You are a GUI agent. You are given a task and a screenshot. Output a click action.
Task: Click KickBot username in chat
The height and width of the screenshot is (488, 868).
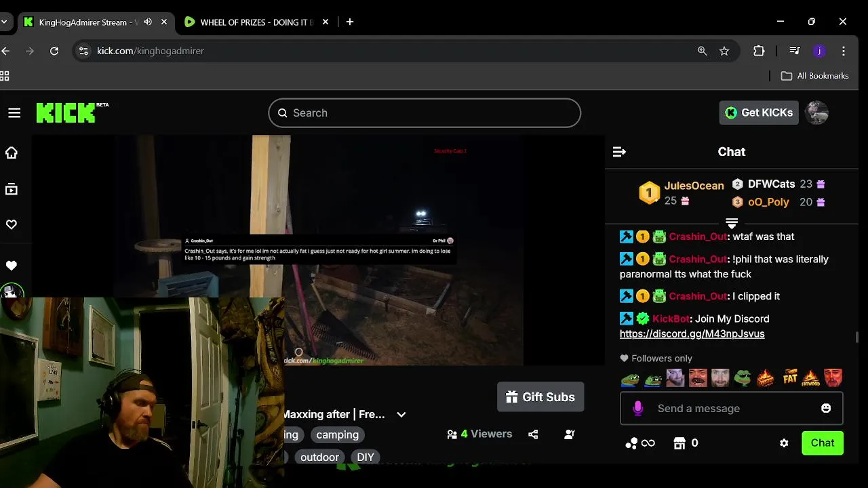671,319
